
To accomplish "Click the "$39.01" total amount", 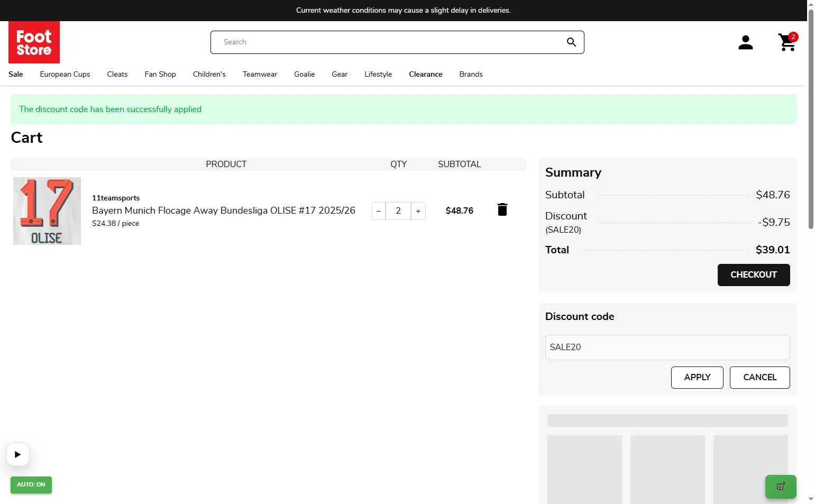I will coord(773,250).
